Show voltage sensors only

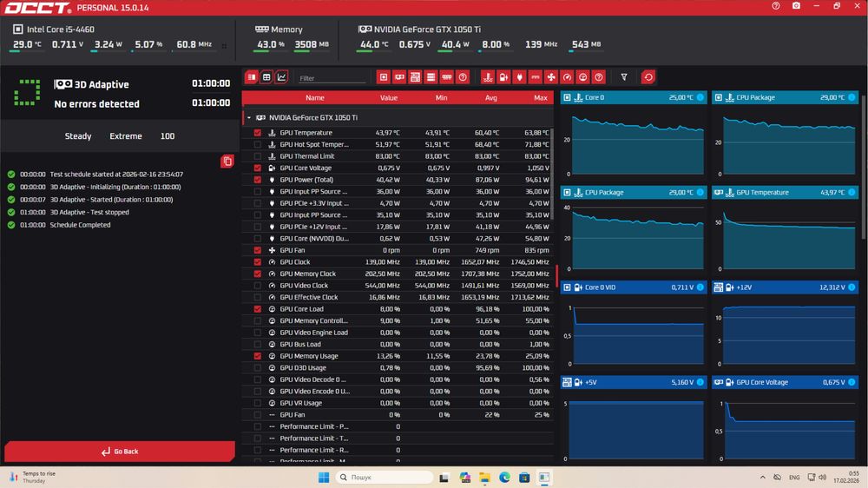(x=503, y=77)
